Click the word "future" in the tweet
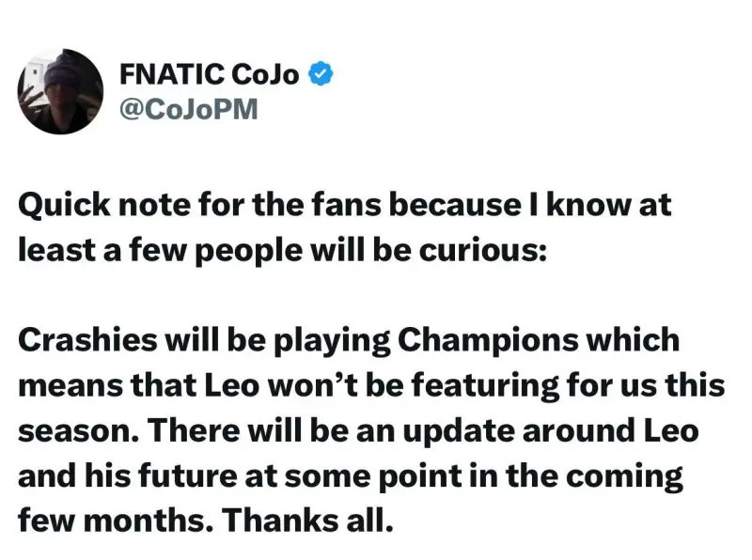Image resolution: width=752 pixels, height=560 pixels. coord(187,476)
